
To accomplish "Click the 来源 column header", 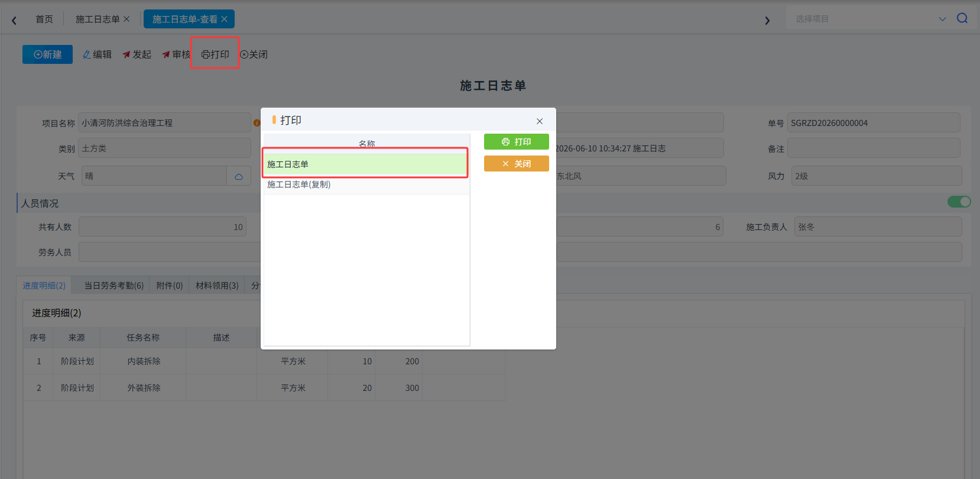I will (77, 338).
